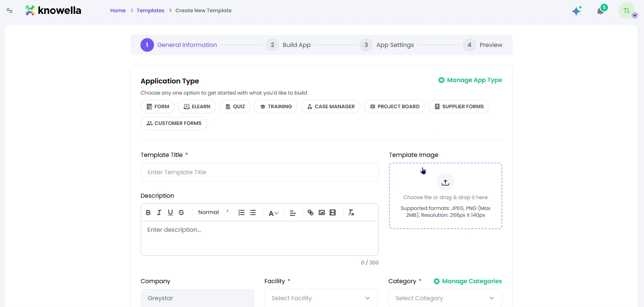Apply italic formatting in description
Image resolution: width=644 pixels, height=307 pixels.
coord(159,212)
